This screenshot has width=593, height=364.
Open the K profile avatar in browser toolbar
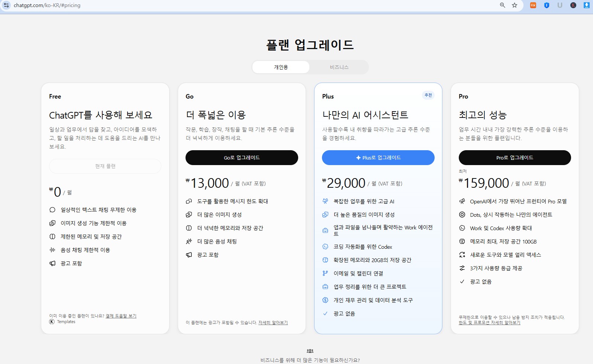click(x=573, y=5)
